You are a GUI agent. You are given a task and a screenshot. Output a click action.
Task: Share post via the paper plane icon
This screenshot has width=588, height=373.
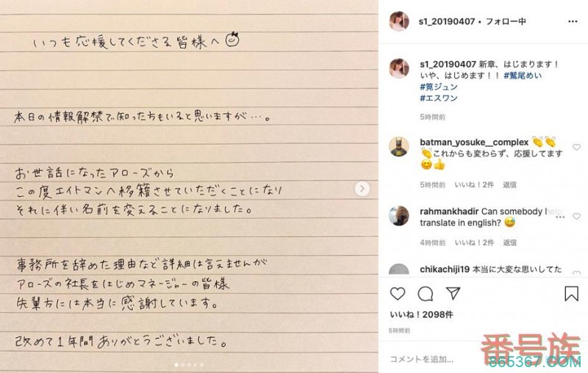pyautogui.click(x=453, y=293)
